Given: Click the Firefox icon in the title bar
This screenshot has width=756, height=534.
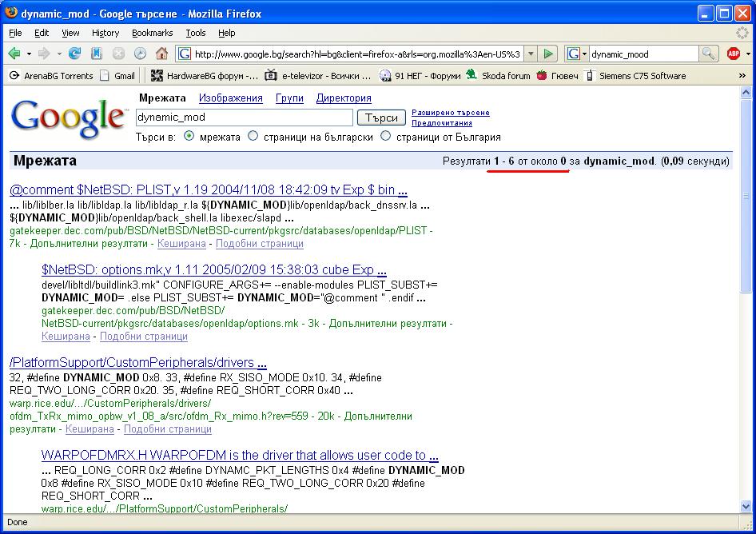Looking at the screenshot, I should tap(10, 13).
